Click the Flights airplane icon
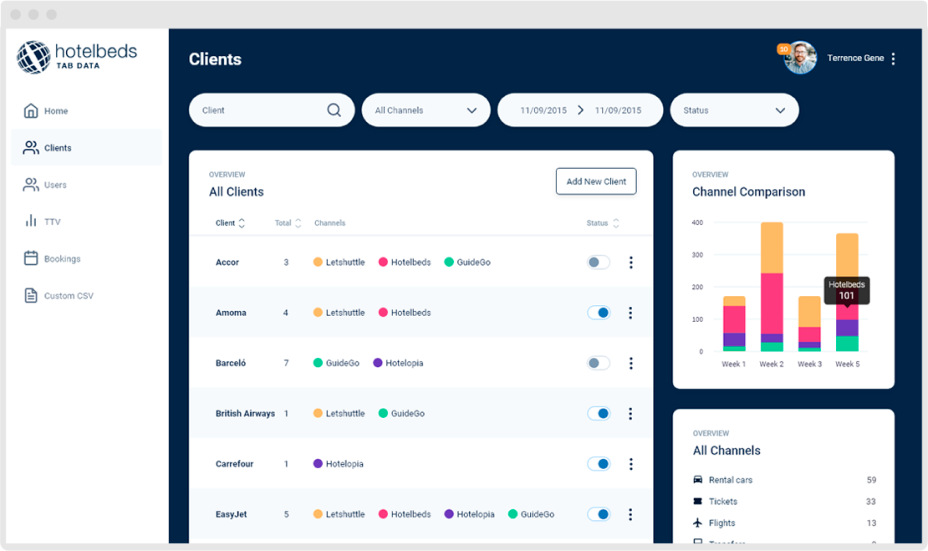The image size is (928, 551). click(x=697, y=523)
